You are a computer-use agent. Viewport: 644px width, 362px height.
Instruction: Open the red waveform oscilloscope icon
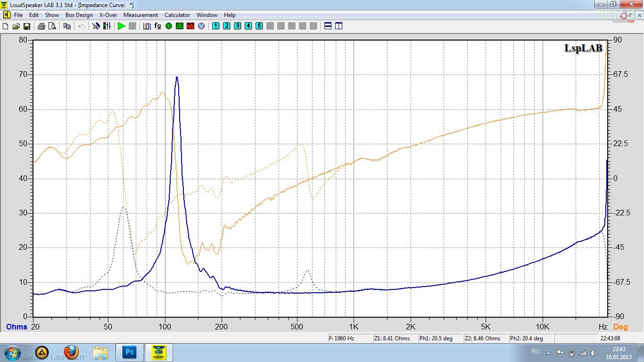(x=190, y=26)
